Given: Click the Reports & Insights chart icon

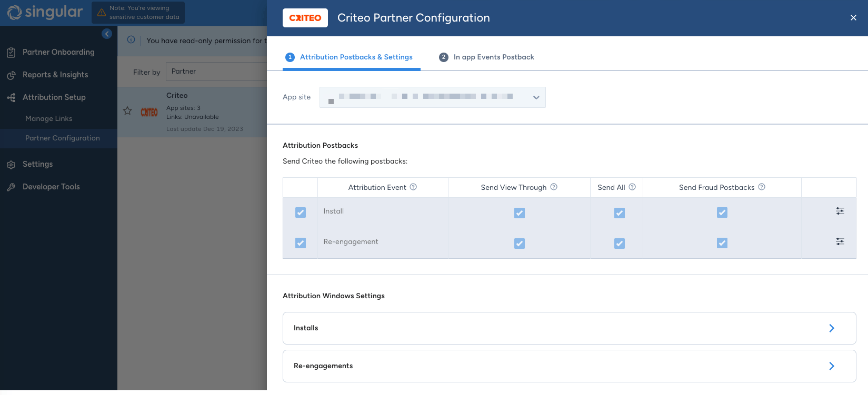Looking at the screenshot, I should click(x=11, y=75).
